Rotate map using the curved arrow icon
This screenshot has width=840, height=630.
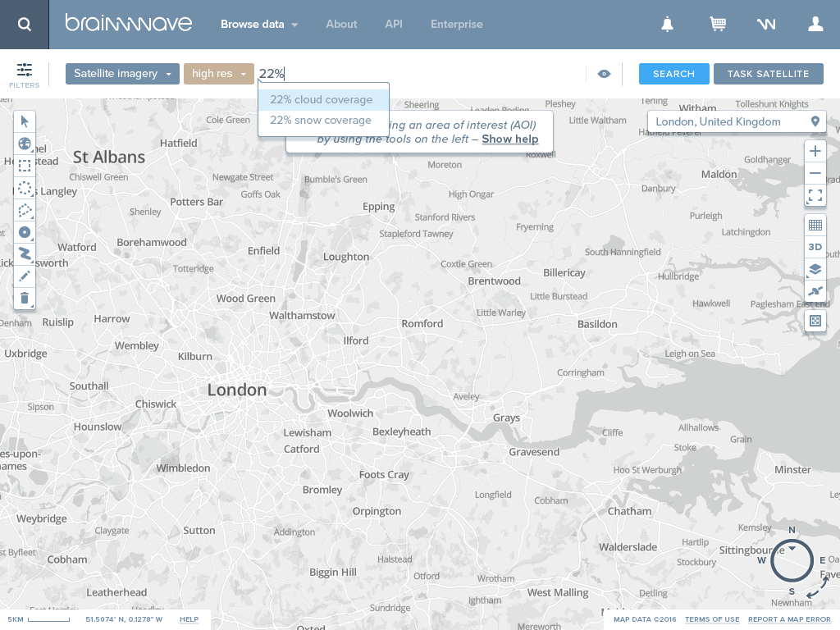pyautogui.click(x=818, y=587)
